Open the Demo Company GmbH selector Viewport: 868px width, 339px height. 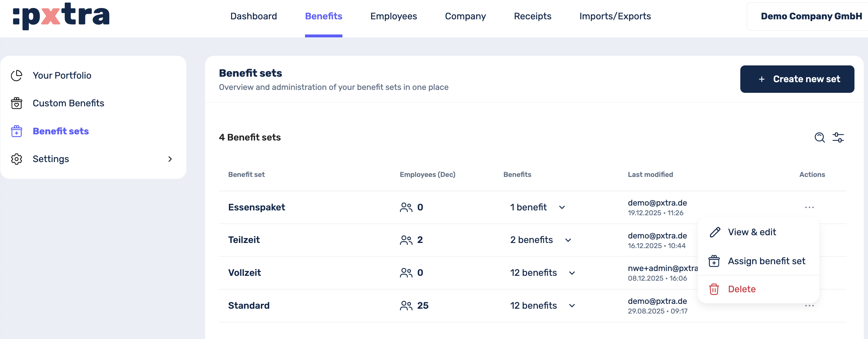pyautogui.click(x=811, y=16)
